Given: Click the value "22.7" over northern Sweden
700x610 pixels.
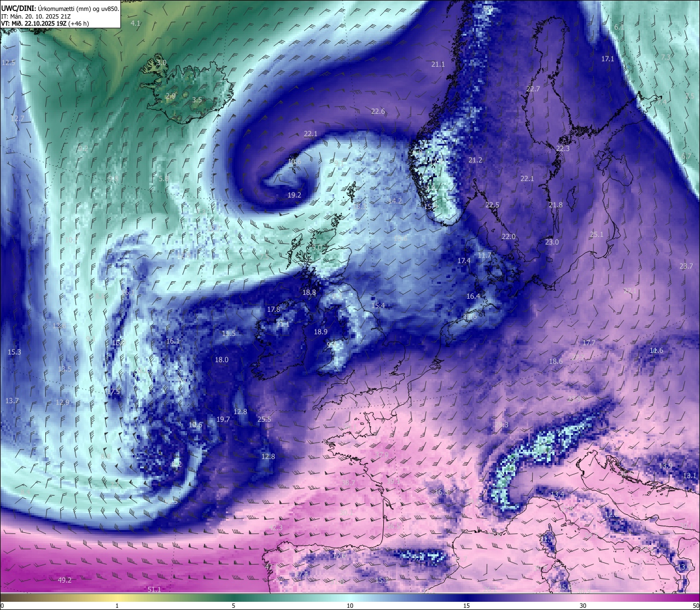Looking at the screenshot, I should click(x=533, y=89).
